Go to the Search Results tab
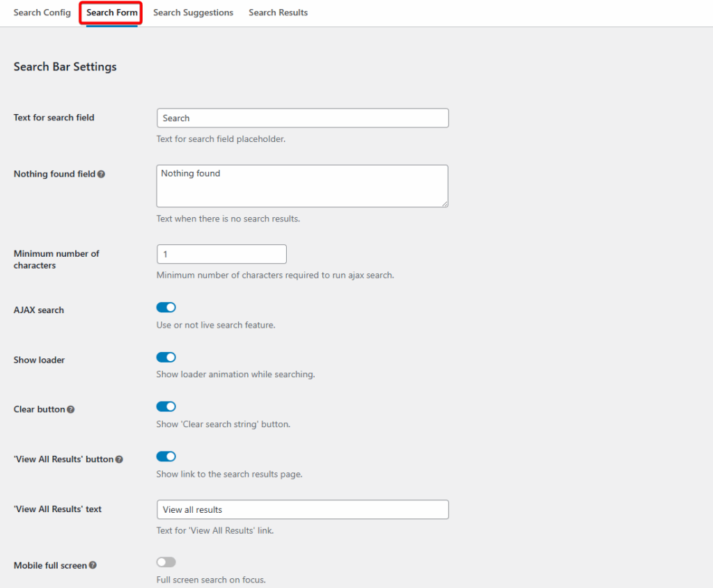This screenshot has height=588, width=713. (x=278, y=13)
